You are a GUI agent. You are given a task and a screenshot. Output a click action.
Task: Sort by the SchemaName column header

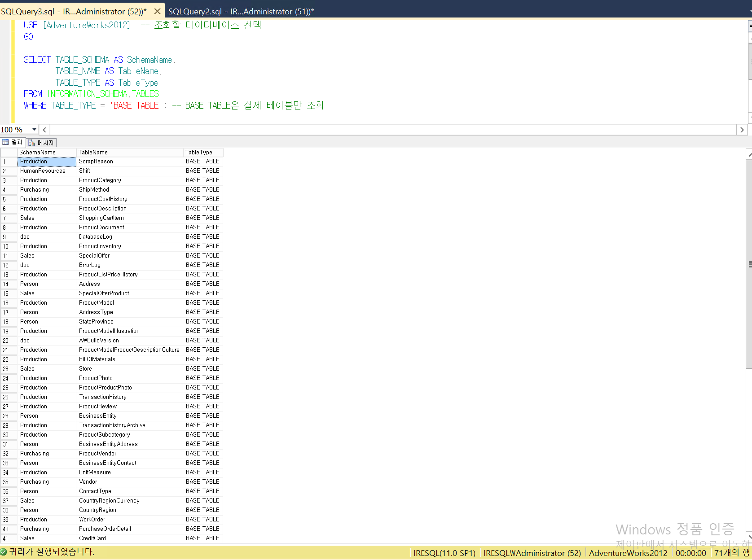pos(38,152)
